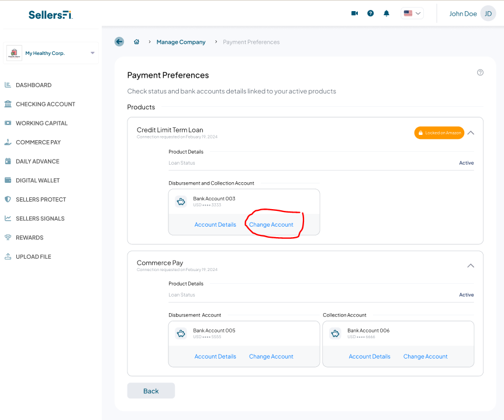Click the Commerce Pay hand icon

tap(8, 142)
